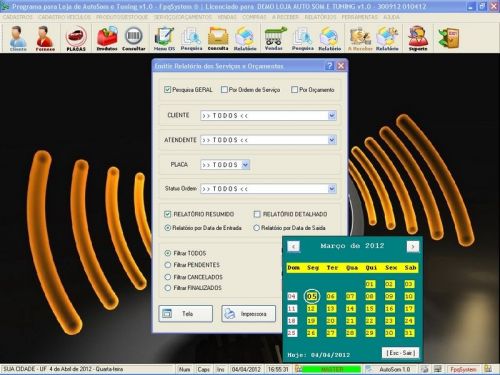The width and height of the screenshot is (500, 375).
Task: Click the FpqSystem label in status bar
Action: [x=463, y=369]
